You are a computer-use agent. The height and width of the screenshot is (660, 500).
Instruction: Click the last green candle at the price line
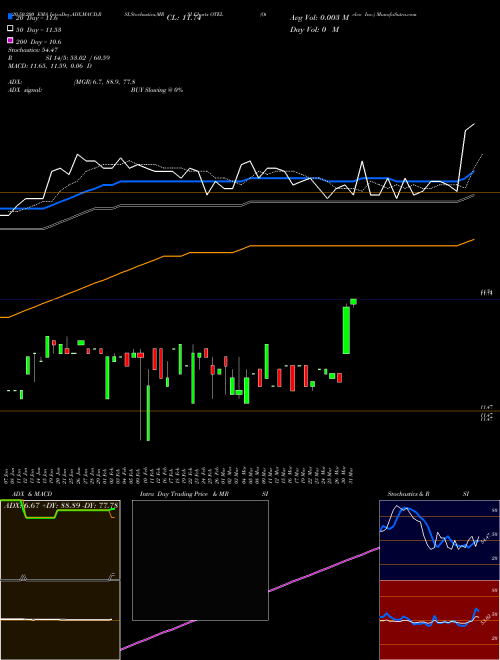tap(354, 301)
